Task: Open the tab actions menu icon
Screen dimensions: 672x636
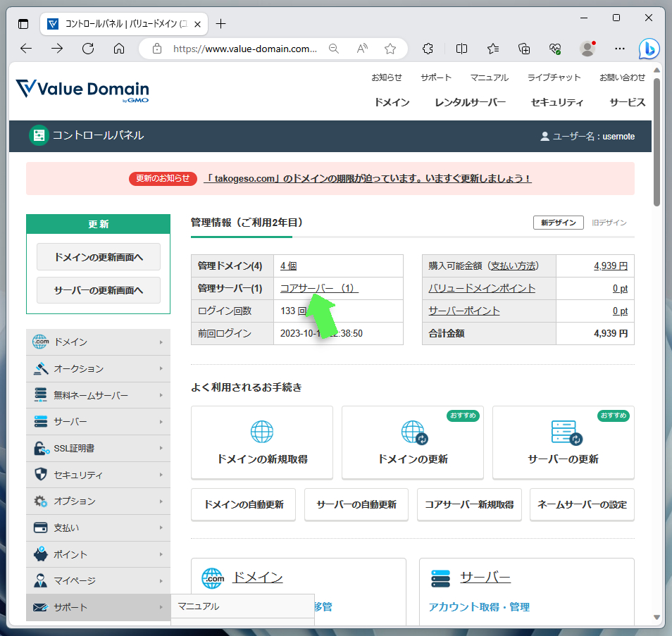Action: click(x=23, y=23)
